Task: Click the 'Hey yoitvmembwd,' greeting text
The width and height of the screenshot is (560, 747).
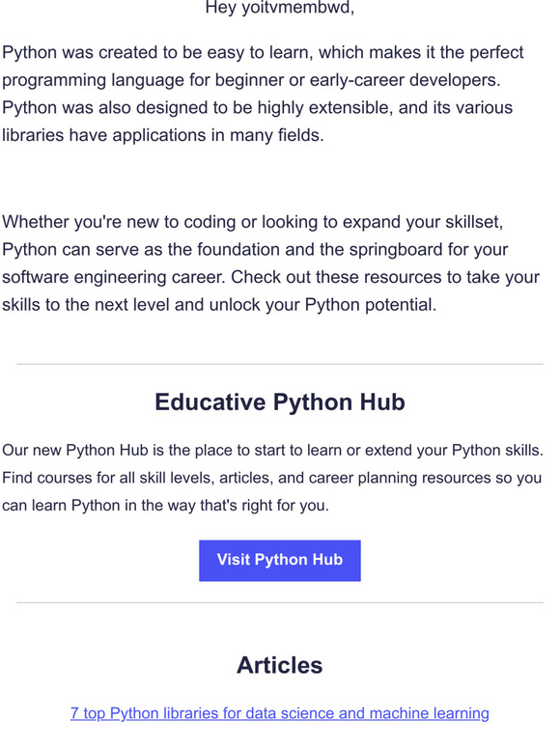Action: point(280,8)
